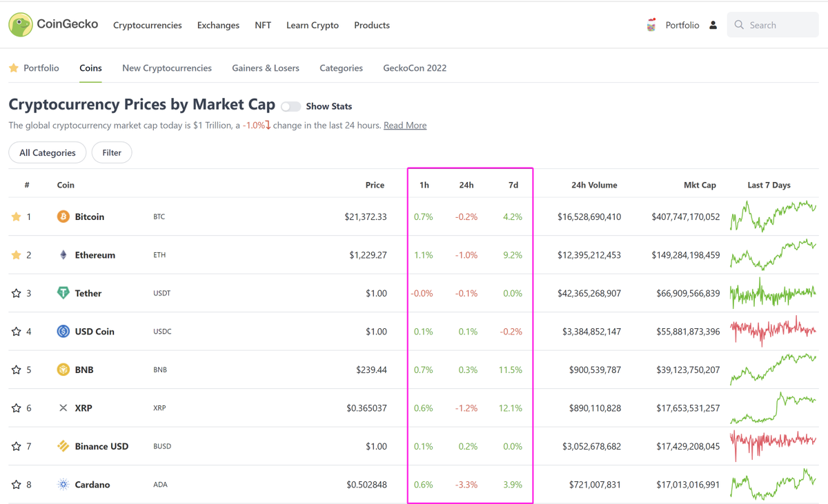Click the XRP coin icon
Image resolution: width=828 pixels, height=504 pixels.
point(63,408)
